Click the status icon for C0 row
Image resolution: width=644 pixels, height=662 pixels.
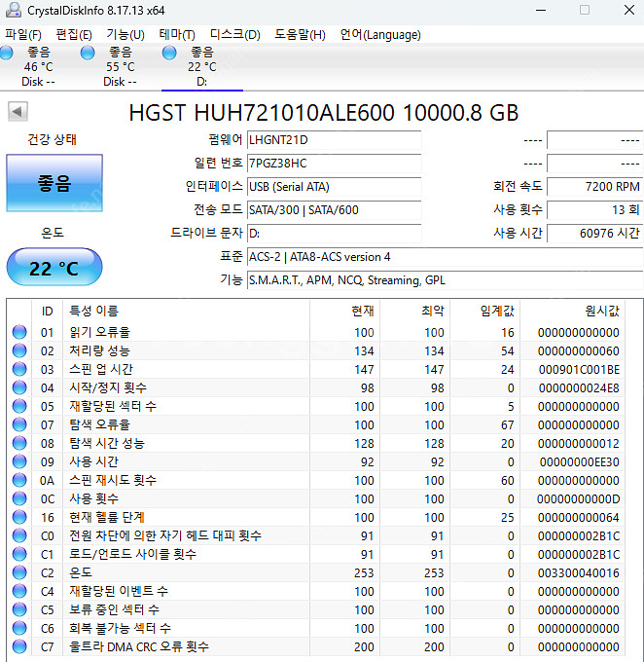[x=19, y=535]
